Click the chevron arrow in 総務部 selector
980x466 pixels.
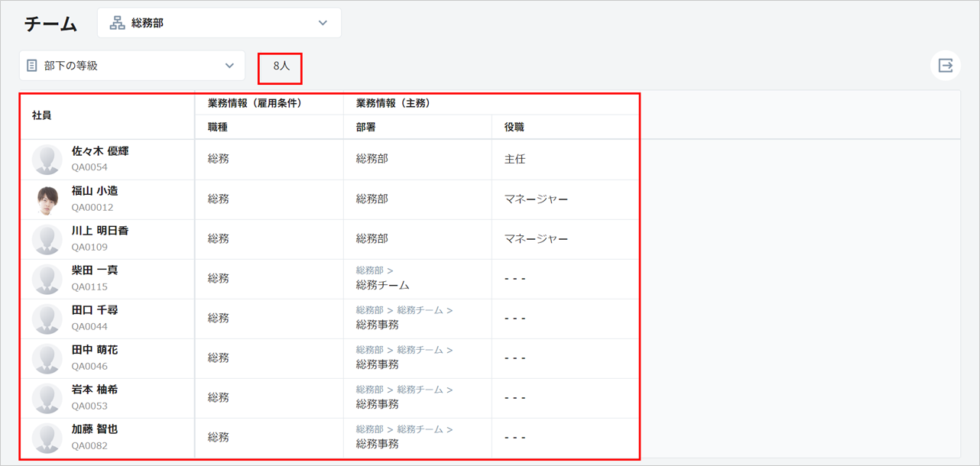click(323, 23)
